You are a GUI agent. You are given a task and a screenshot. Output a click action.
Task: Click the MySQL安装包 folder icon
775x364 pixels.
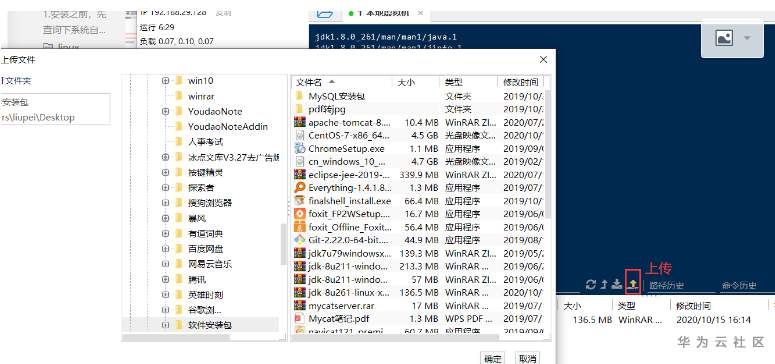(x=300, y=95)
